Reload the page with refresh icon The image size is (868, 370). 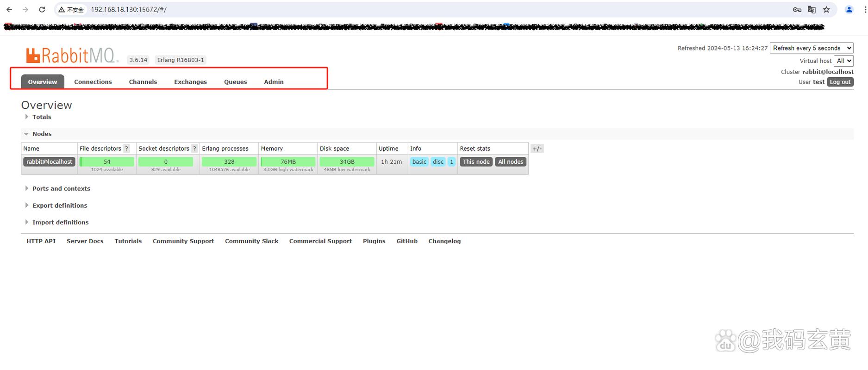click(x=42, y=10)
